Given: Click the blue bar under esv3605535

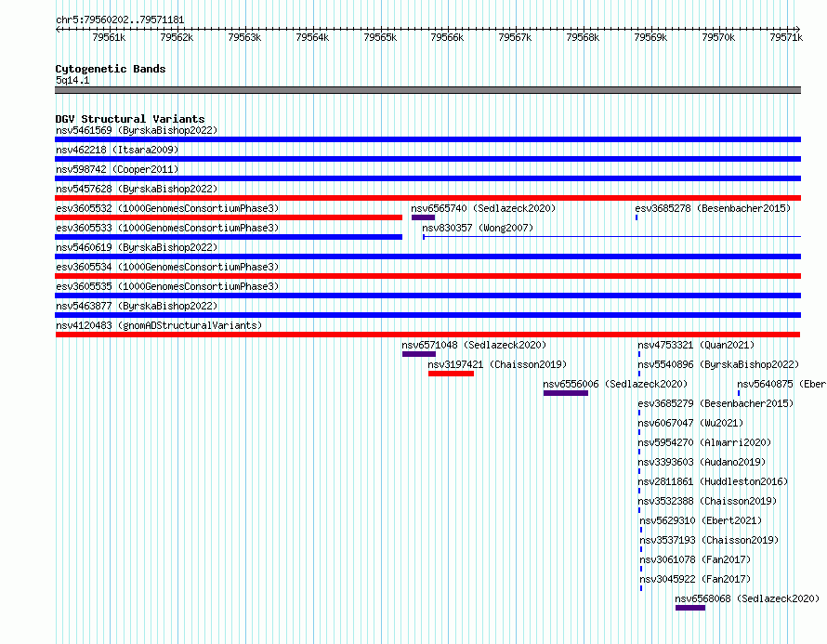Looking at the screenshot, I should tap(427, 296).
